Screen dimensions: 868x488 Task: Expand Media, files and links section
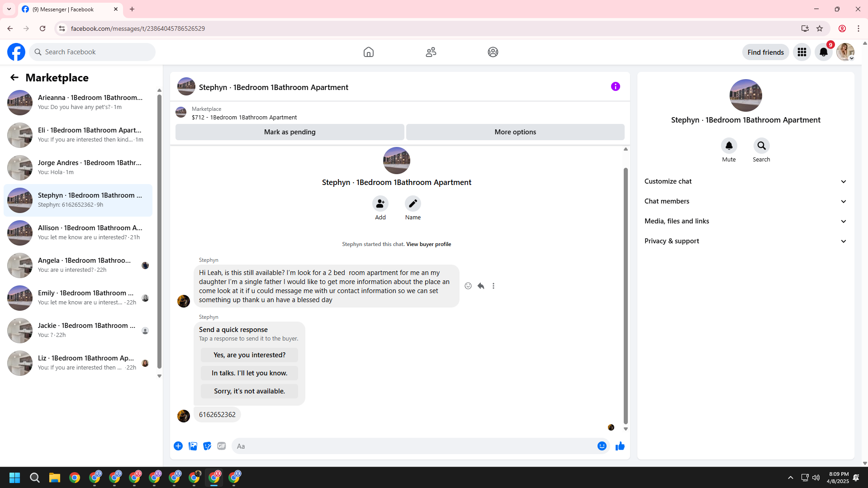745,221
